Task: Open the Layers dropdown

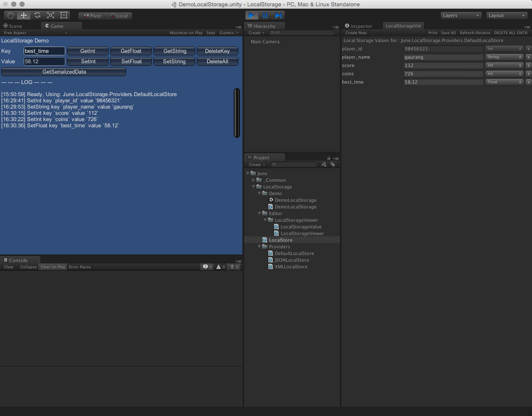Action: [x=461, y=15]
